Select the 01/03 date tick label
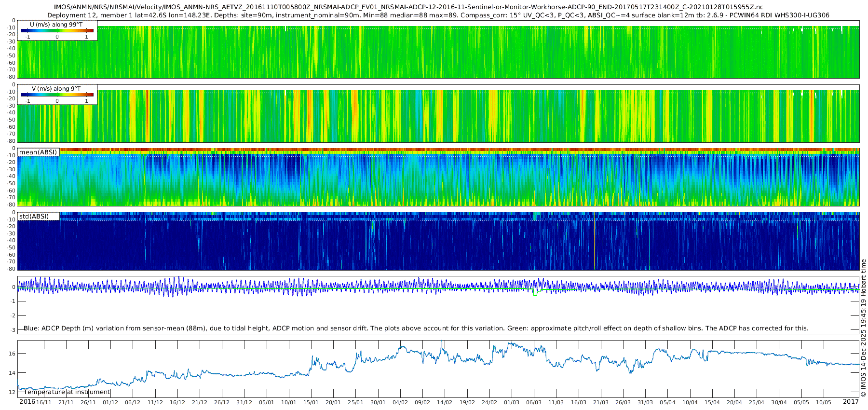The height and width of the screenshot is (410, 868). tap(511, 402)
